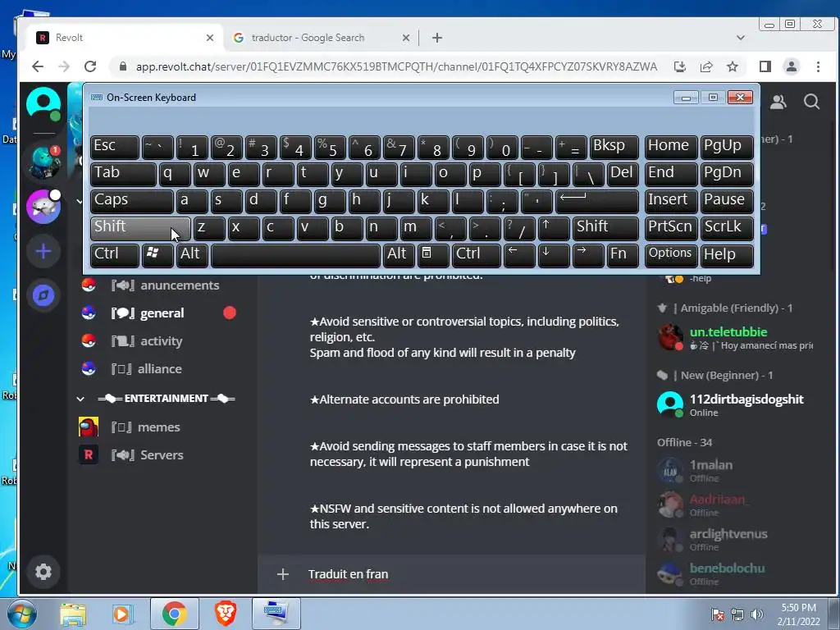The height and width of the screenshot is (630, 840).
Task: Open the search magnifier icon in Revolt
Action: pos(811,102)
